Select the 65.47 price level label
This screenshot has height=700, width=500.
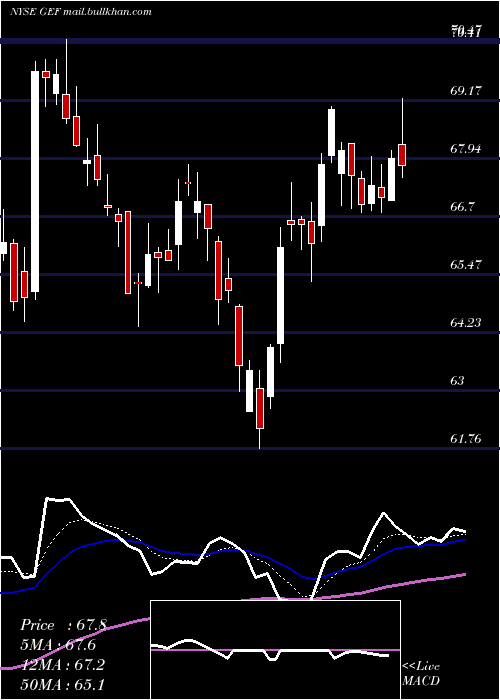[x=466, y=265]
